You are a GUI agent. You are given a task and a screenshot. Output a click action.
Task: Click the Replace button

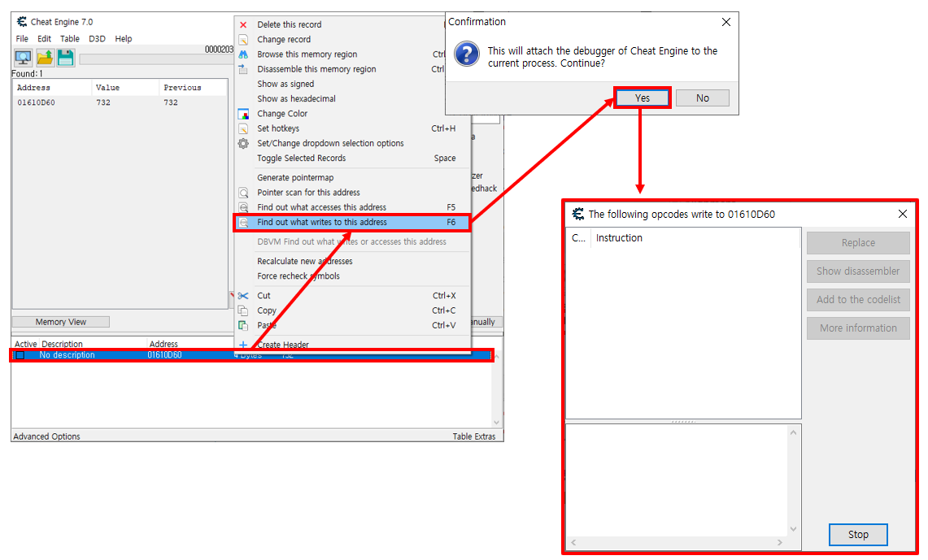(x=858, y=242)
